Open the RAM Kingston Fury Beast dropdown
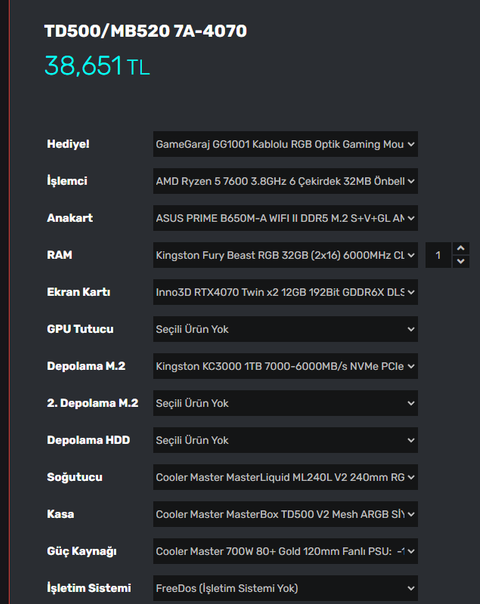480x604 pixels. pyautogui.click(x=285, y=255)
